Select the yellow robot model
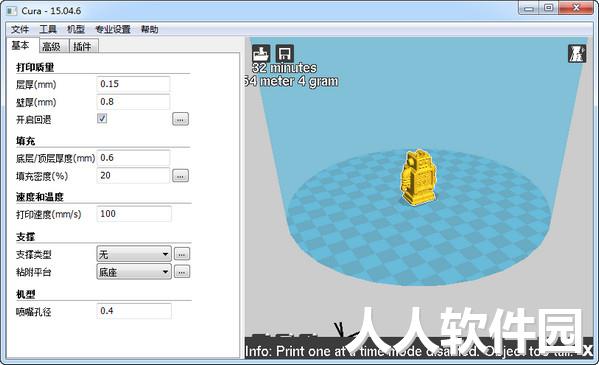The height and width of the screenshot is (365, 599). coord(418,178)
